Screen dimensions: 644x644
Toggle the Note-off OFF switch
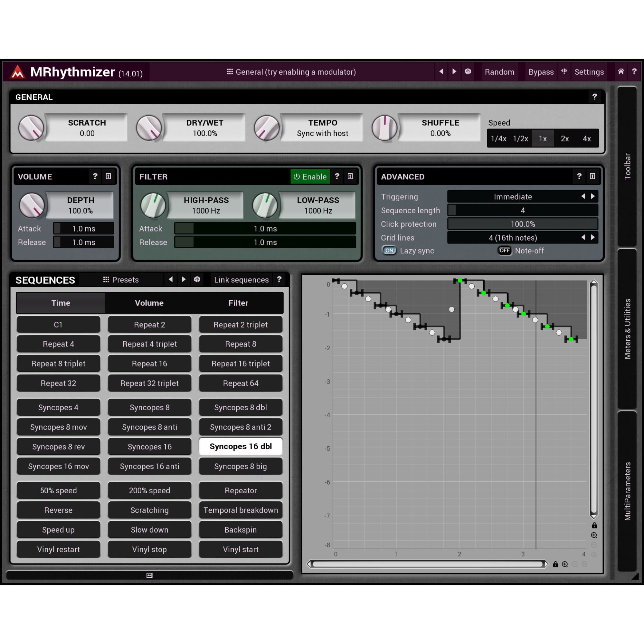pyautogui.click(x=504, y=250)
